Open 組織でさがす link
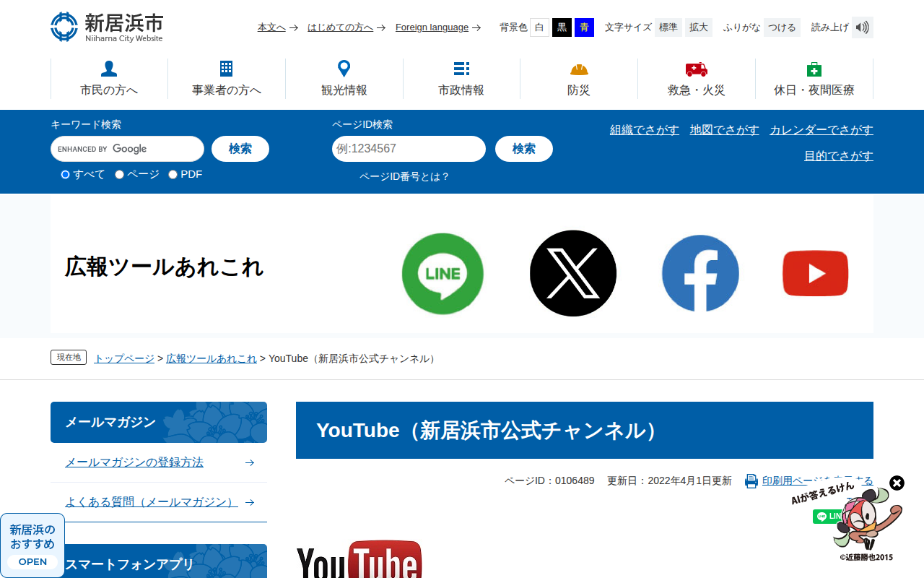924x578 pixels. coord(645,130)
